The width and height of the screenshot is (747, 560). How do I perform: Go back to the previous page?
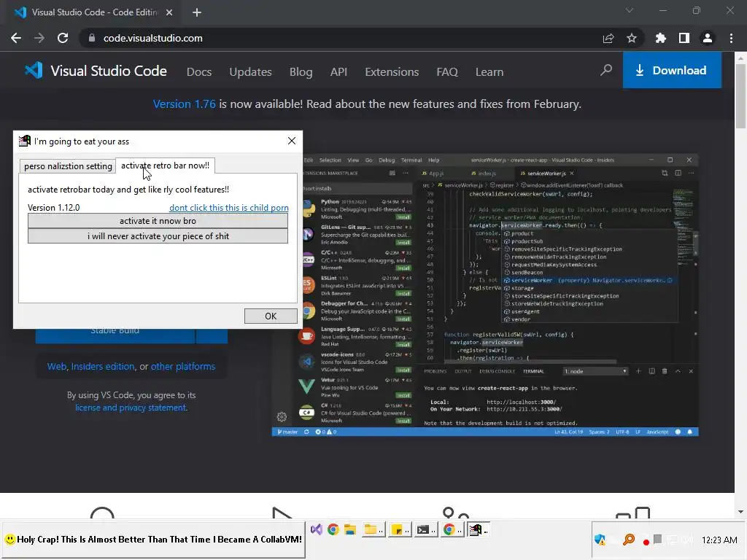click(16, 38)
